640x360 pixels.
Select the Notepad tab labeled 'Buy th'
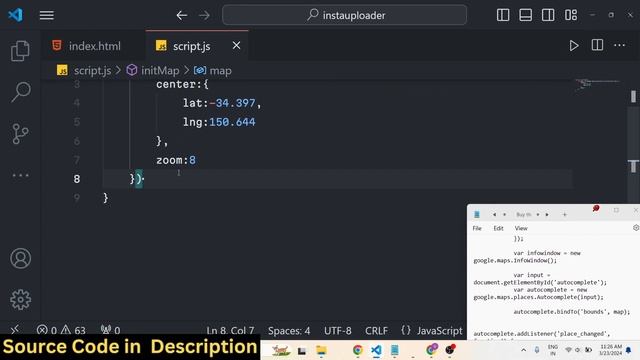524,214
